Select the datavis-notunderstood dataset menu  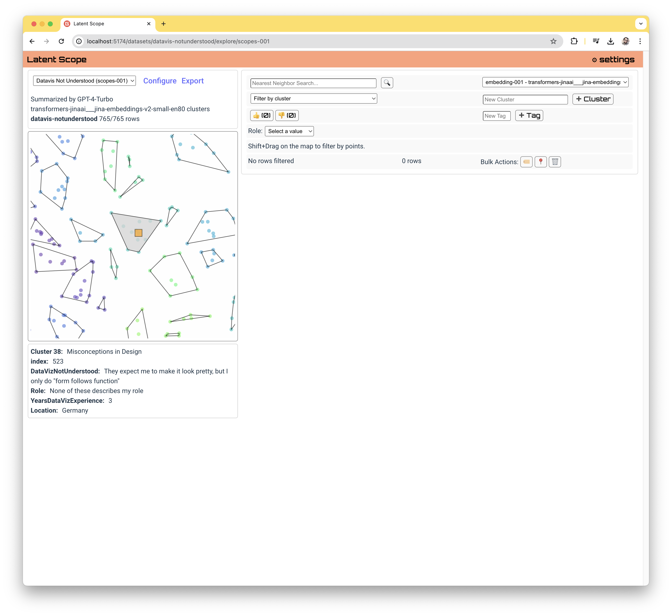84,80
